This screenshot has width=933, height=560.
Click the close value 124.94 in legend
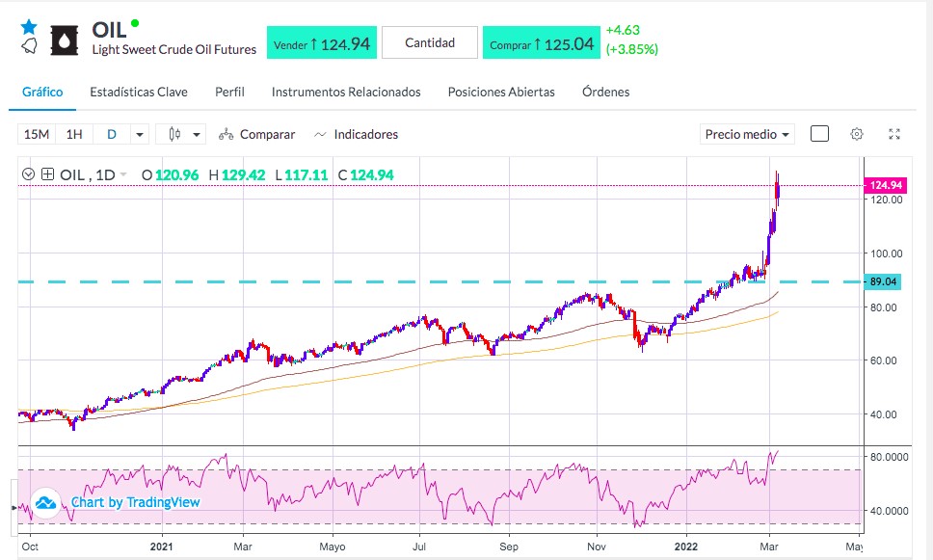[x=372, y=175]
